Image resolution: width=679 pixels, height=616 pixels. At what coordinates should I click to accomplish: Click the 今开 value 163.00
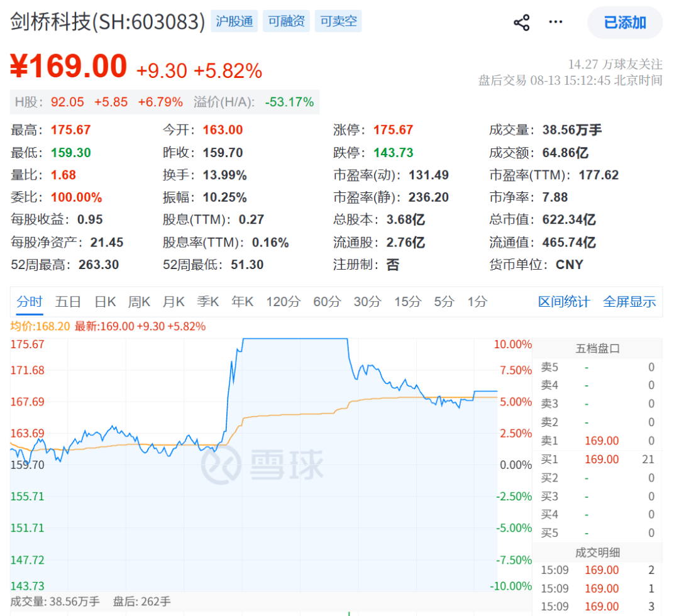pyautogui.click(x=223, y=130)
